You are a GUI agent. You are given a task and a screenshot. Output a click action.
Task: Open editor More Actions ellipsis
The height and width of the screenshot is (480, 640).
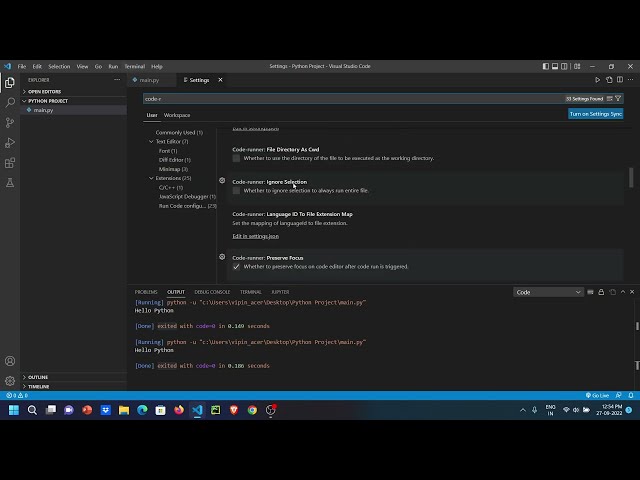pyautogui.click(x=631, y=80)
